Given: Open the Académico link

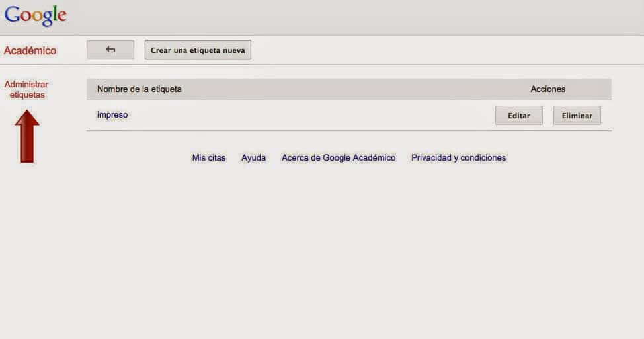Looking at the screenshot, I should [x=30, y=50].
